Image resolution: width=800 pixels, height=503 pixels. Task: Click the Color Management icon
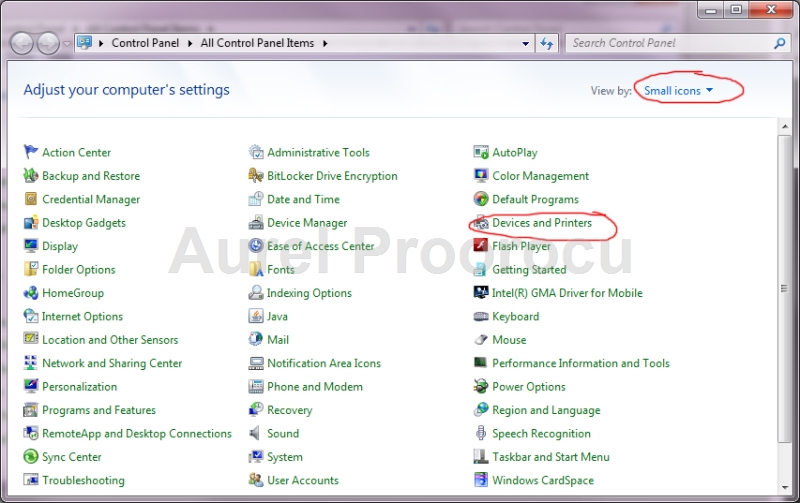tap(481, 175)
